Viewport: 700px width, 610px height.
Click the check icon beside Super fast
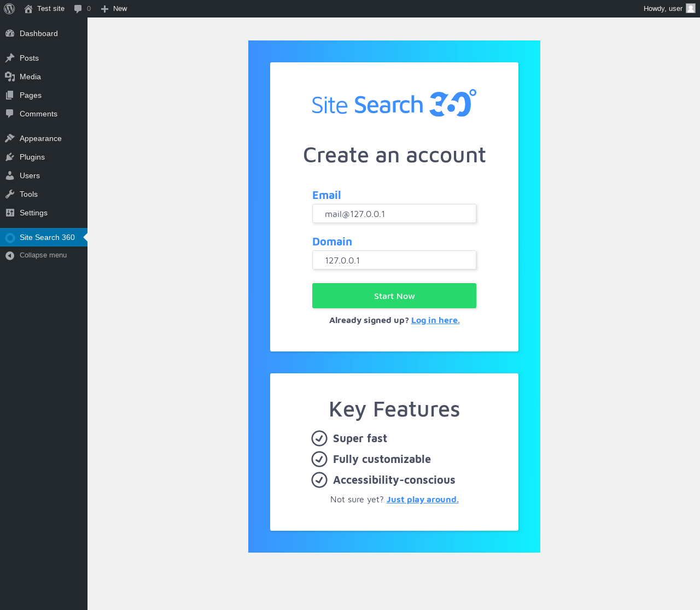(319, 438)
